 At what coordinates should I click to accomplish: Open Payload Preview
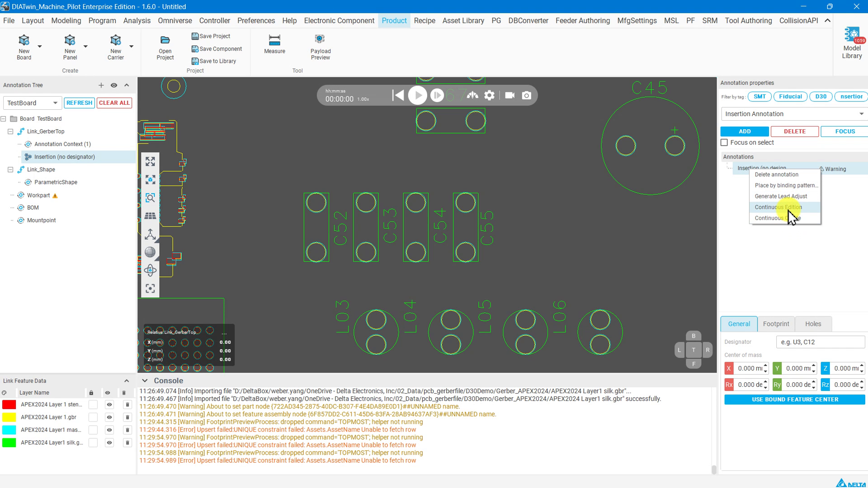tap(321, 47)
